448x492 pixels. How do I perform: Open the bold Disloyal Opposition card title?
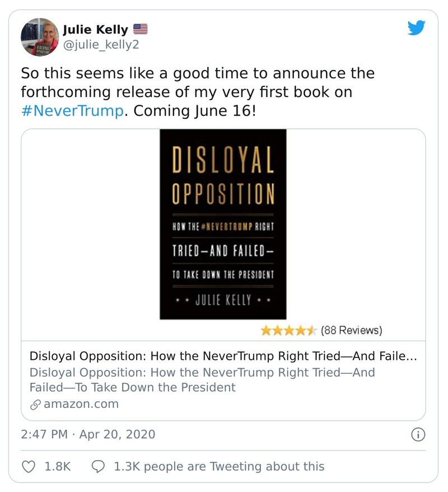pos(223,356)
